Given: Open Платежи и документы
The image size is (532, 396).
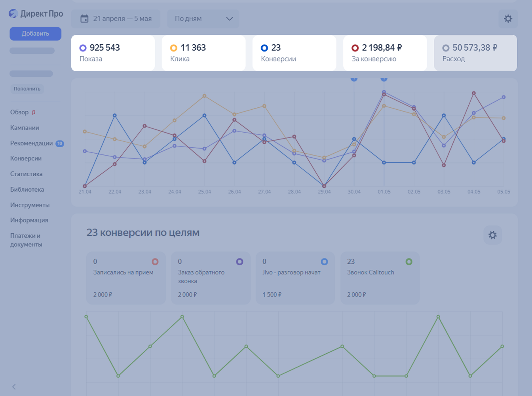Looking at the screenshot, I should 26,240.
